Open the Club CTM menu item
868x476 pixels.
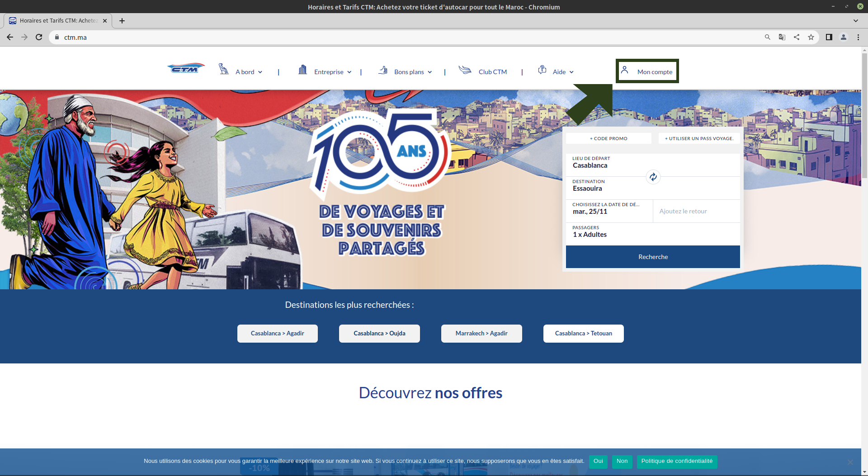tap(492, 72)
